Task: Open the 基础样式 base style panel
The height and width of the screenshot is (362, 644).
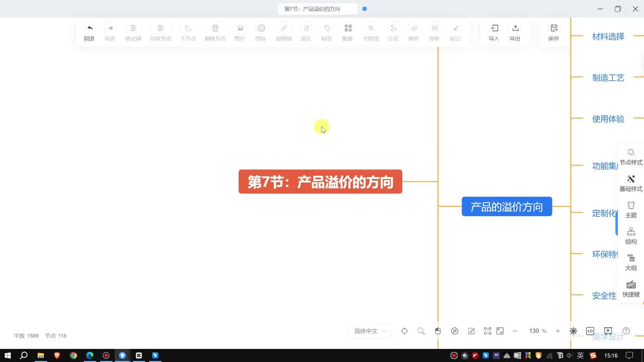Action: click(631, 183)
